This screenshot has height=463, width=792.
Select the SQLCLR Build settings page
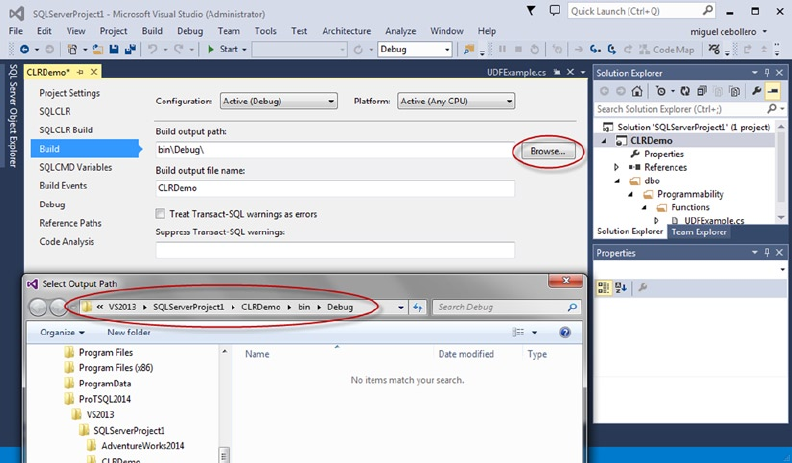pos(66,130)
